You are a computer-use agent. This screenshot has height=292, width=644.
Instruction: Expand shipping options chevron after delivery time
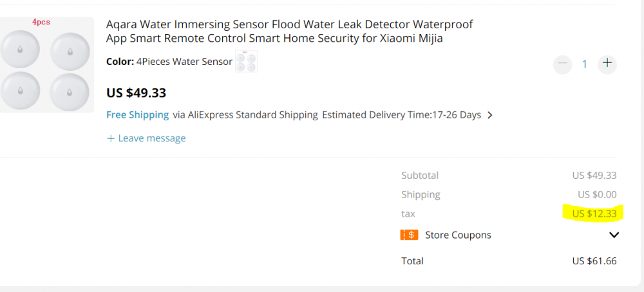pyautogui.click(x=490, y=116)
